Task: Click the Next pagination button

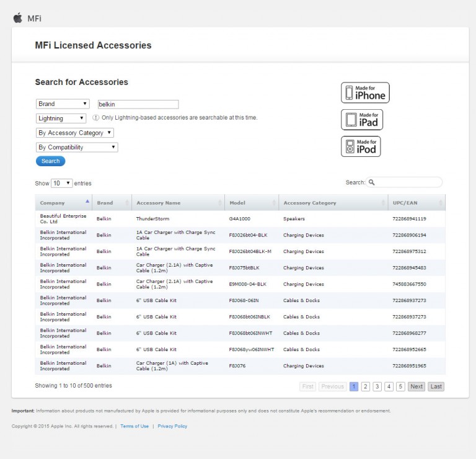Action: [x=416, y=386]
